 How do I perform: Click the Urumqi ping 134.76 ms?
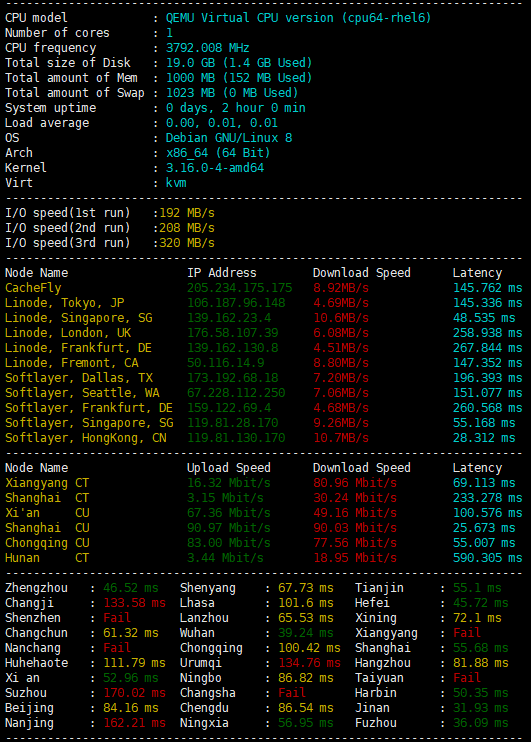tap(309, 662)
